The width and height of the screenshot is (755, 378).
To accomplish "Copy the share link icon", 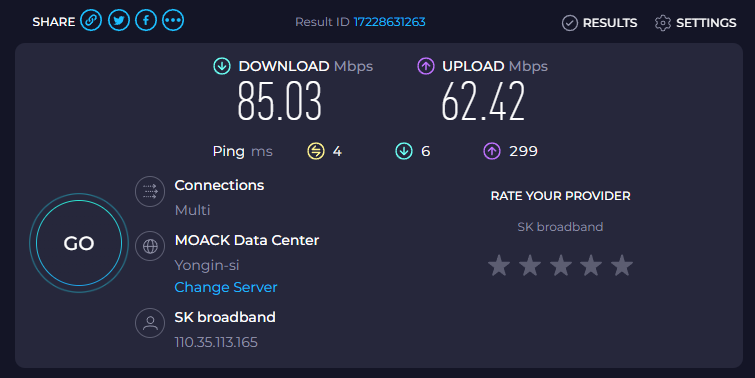I will [91, 21].
